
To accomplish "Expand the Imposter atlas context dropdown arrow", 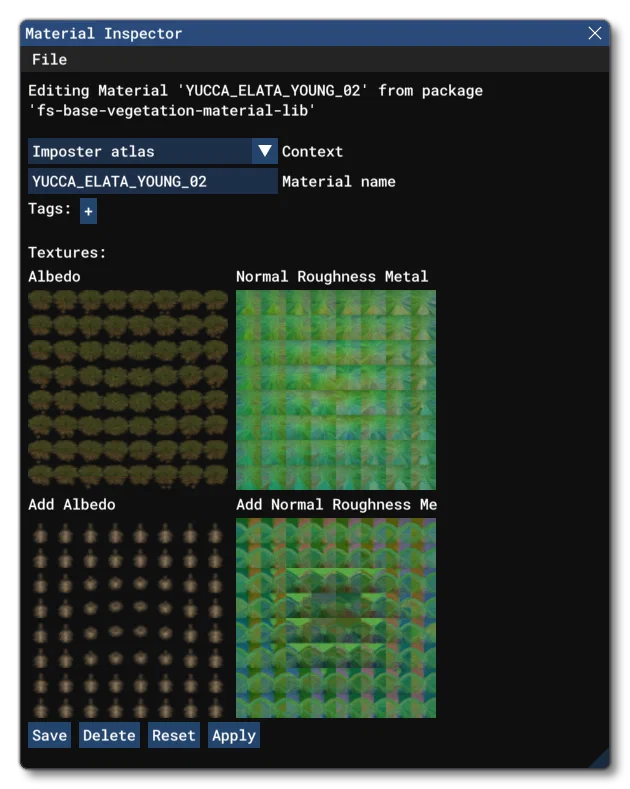I will (x=265, y=151).
